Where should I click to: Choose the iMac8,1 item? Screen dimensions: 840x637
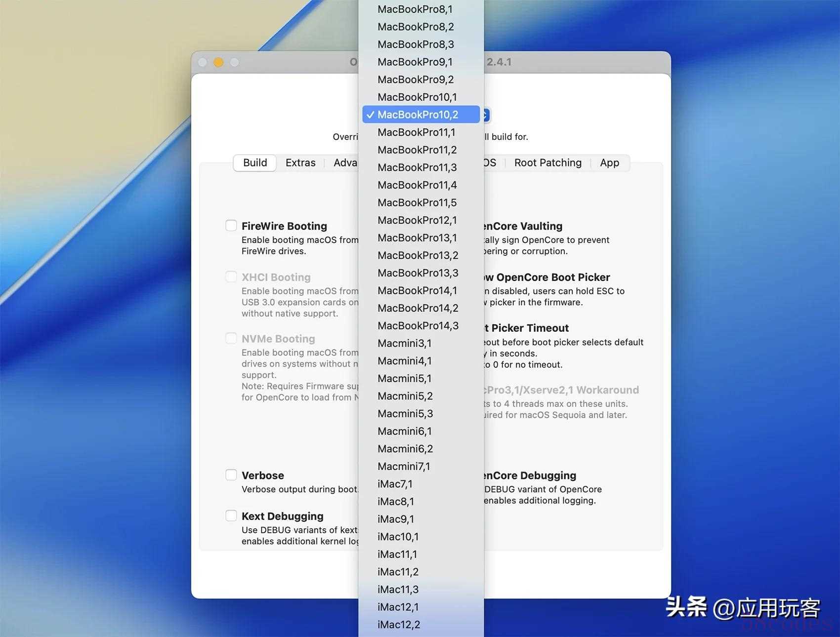tap(421, 502)
